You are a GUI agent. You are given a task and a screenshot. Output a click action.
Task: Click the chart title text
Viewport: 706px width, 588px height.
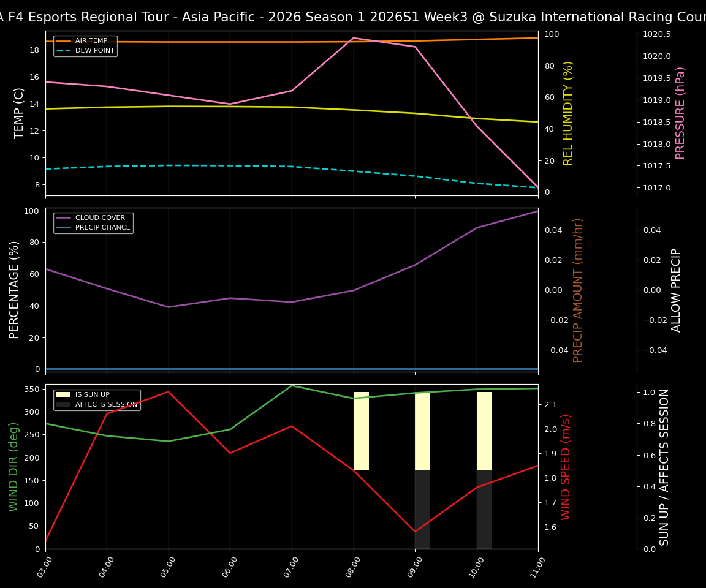[x=353, y=17]
